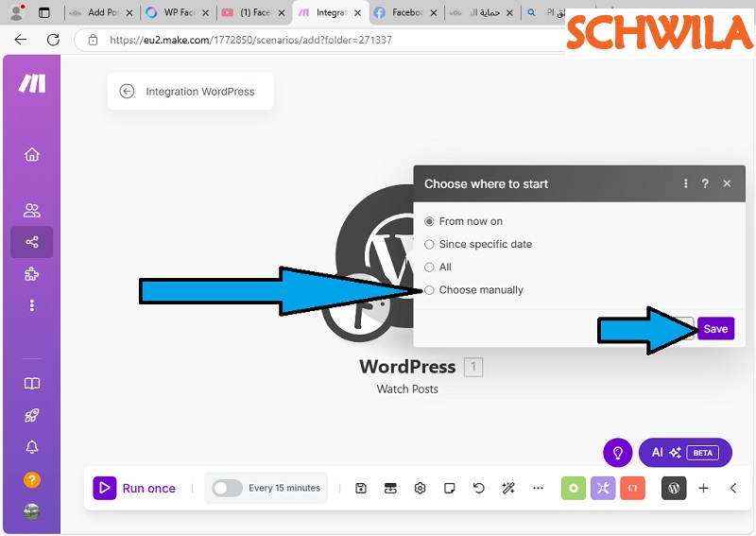Select Choose manually radio option
This screenshot has width=756, height=536.
pos(429,290)
